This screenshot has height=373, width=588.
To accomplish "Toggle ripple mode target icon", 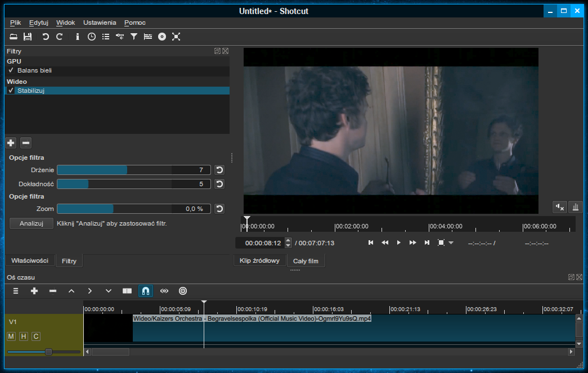I will click(183, 291).
